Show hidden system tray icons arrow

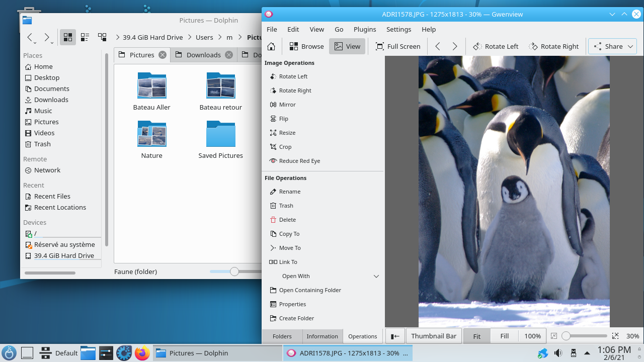pos(587,353)
